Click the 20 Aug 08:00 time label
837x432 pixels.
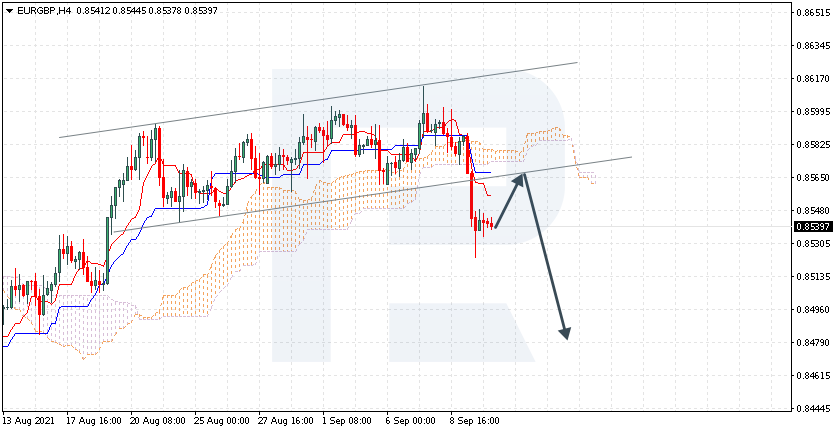coord(160,421)
